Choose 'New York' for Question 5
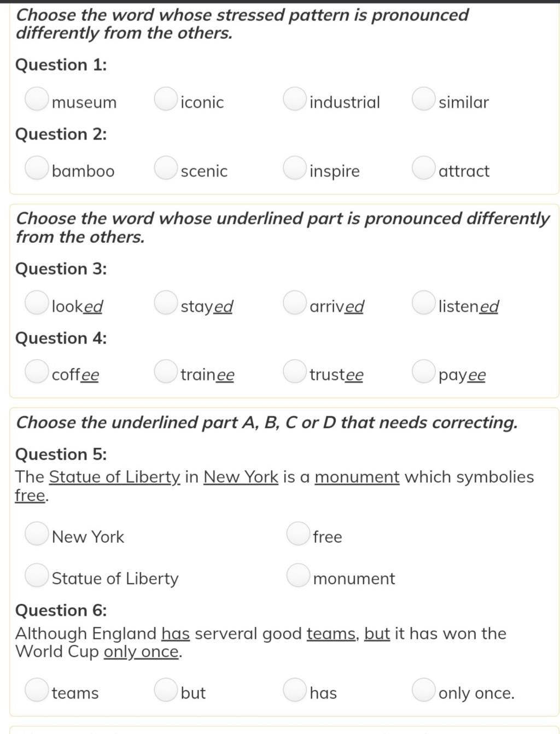Viewport: 560px width, 734px height. coord(37,534)
